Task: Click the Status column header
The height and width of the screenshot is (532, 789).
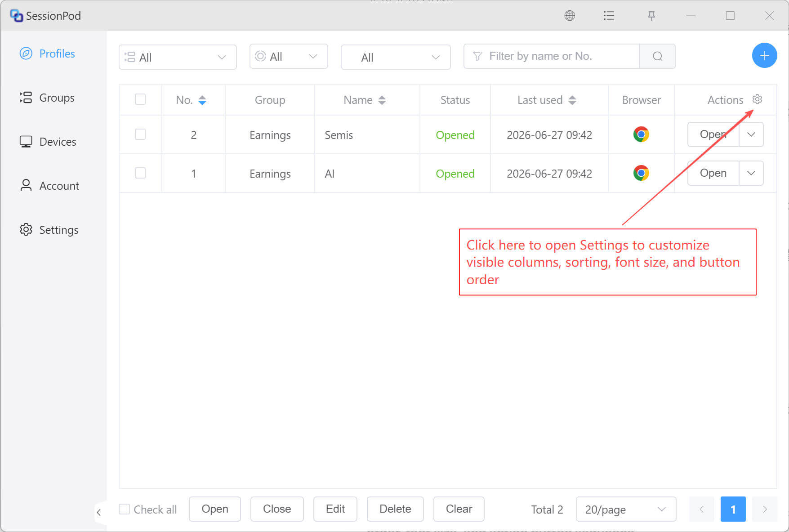Action: tap(455, 100)
